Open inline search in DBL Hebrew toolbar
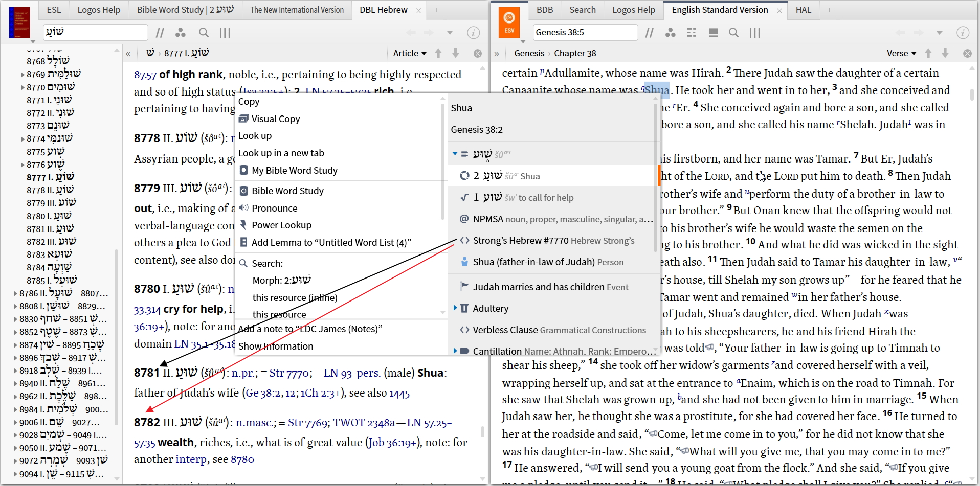 (x=204, y=33)
